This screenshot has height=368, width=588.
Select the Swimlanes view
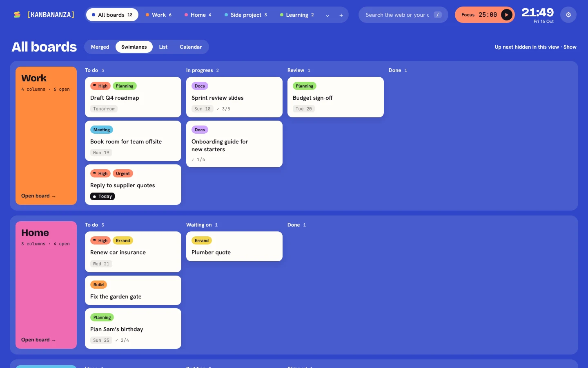tap(134, 47)
